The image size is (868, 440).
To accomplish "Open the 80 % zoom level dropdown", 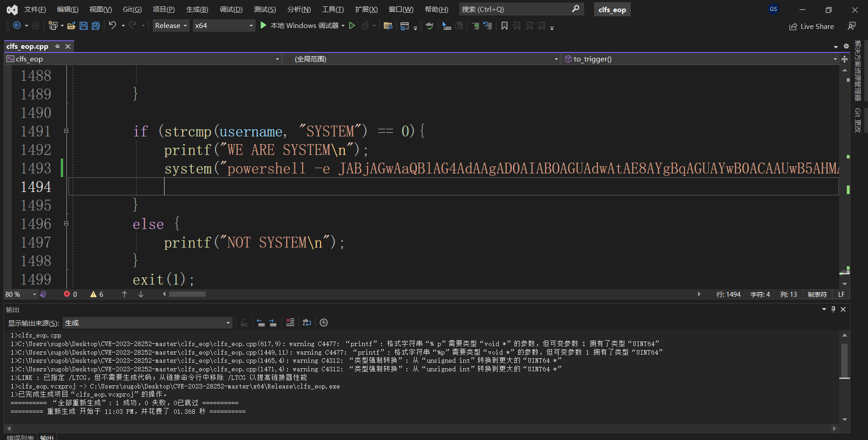I will 21,294.
